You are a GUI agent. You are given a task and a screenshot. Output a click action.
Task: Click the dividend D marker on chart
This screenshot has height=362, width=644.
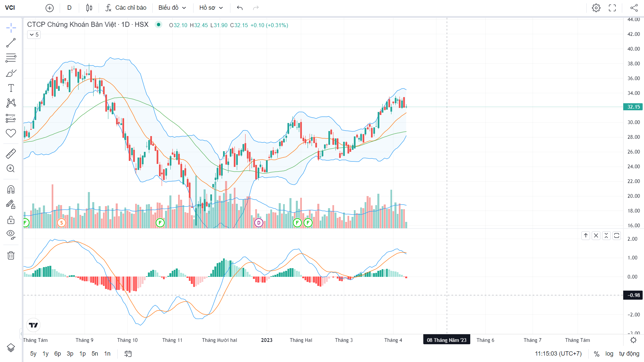pos(259,223)
